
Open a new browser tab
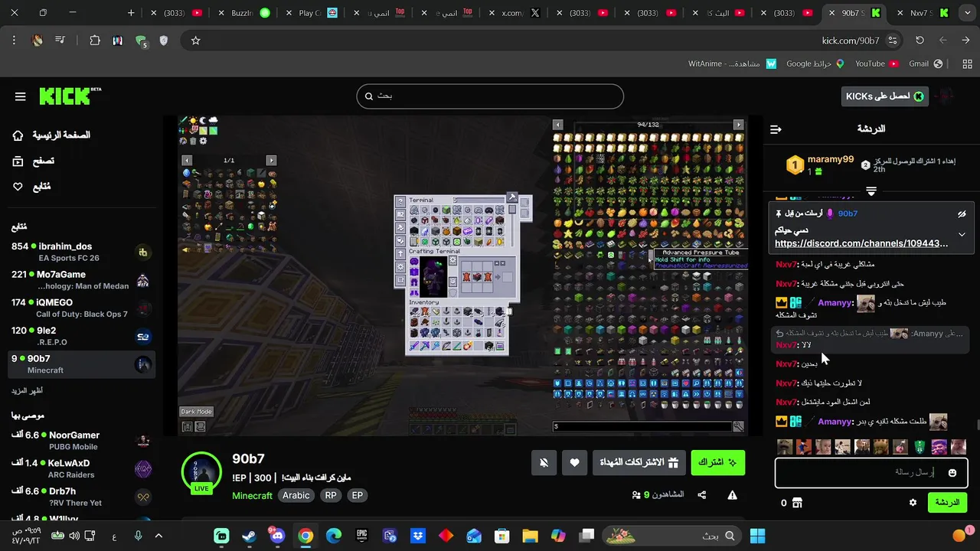coord(131,13)
